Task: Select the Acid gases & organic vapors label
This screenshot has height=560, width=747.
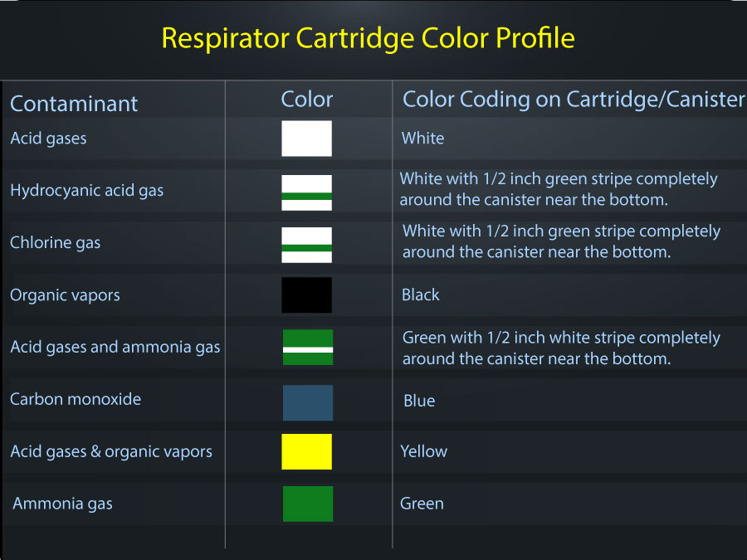Action: click(x=111, y=452)
